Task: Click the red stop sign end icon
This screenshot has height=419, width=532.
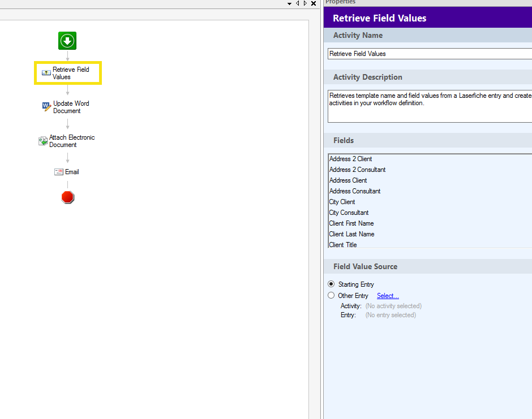Action: (x=68, y=197)
